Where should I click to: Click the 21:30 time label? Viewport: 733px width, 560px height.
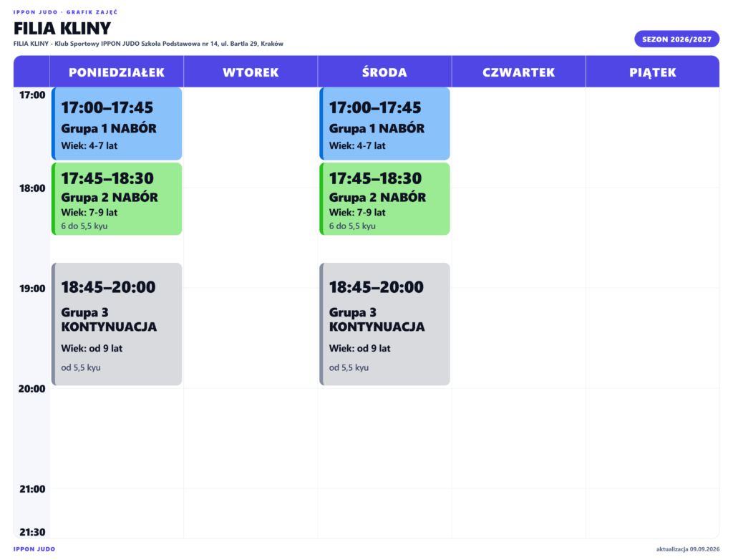(32, 532)
